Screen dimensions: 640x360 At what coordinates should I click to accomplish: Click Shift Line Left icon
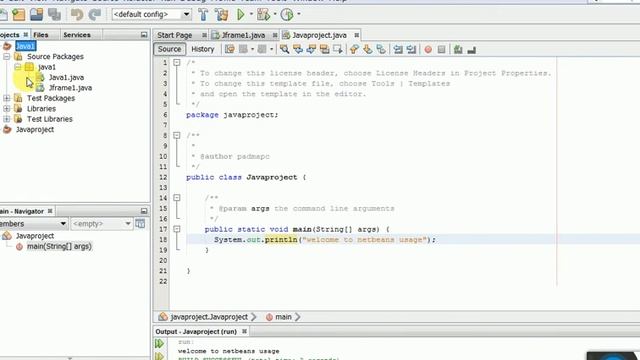398,49
